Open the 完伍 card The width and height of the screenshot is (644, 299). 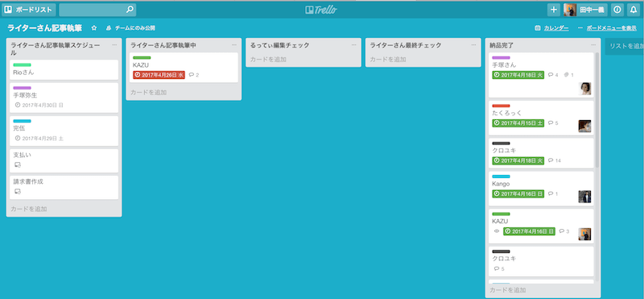[x=64, y=131]
